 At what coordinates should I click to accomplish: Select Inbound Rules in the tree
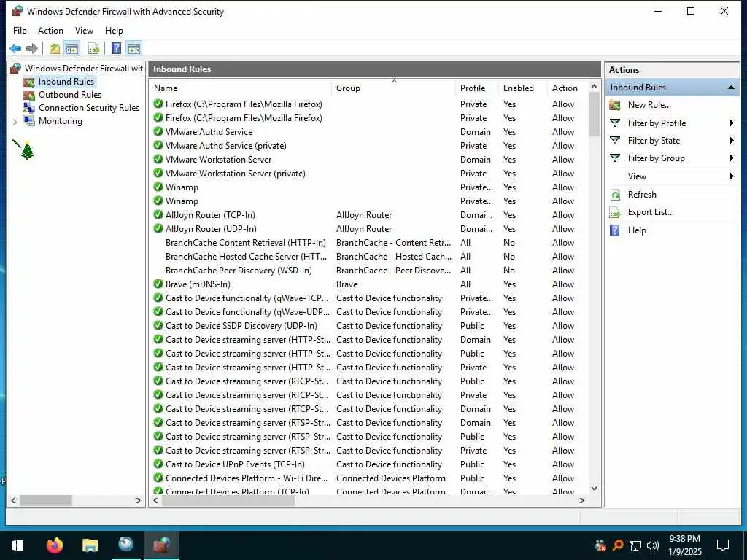pyautogui.click(x=66, y=82)
